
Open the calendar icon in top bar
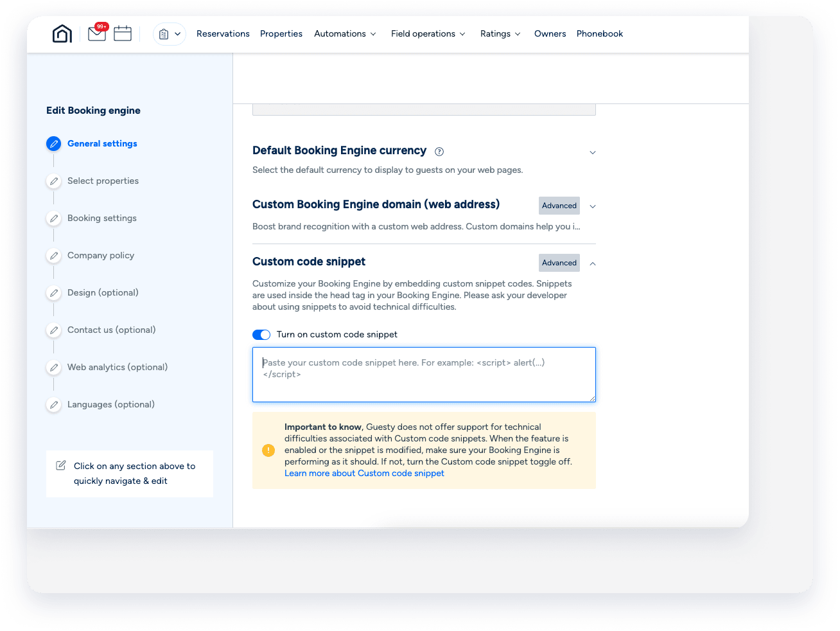point(123,33)
